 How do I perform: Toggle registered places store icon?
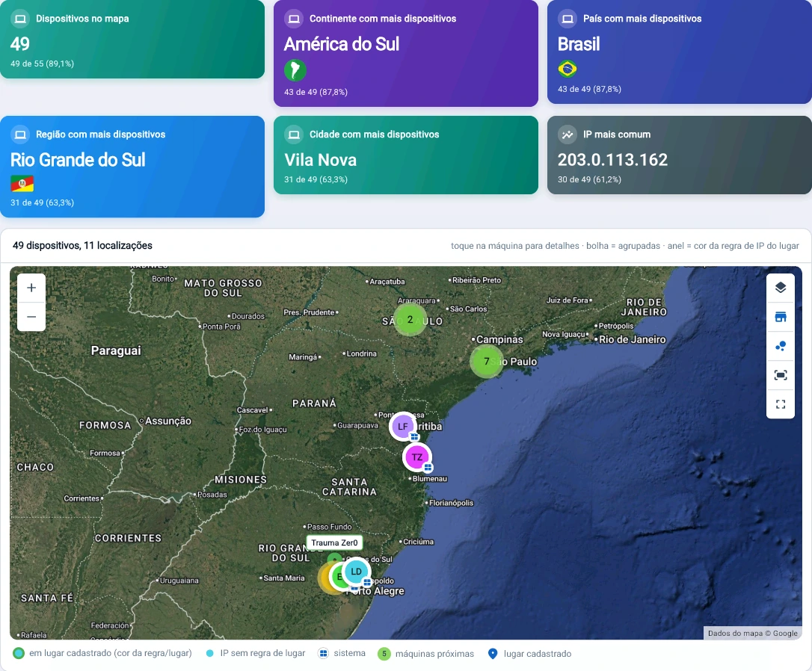781,317
